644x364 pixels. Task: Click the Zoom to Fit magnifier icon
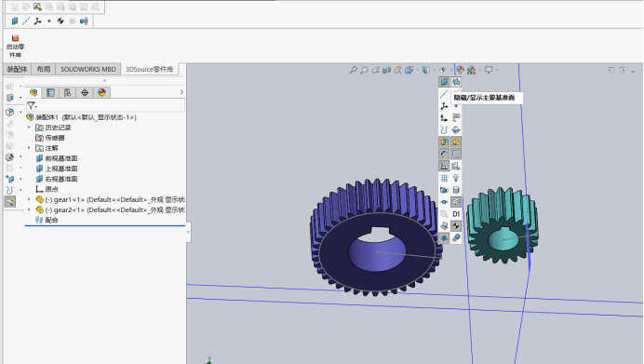tap(354, 70)
